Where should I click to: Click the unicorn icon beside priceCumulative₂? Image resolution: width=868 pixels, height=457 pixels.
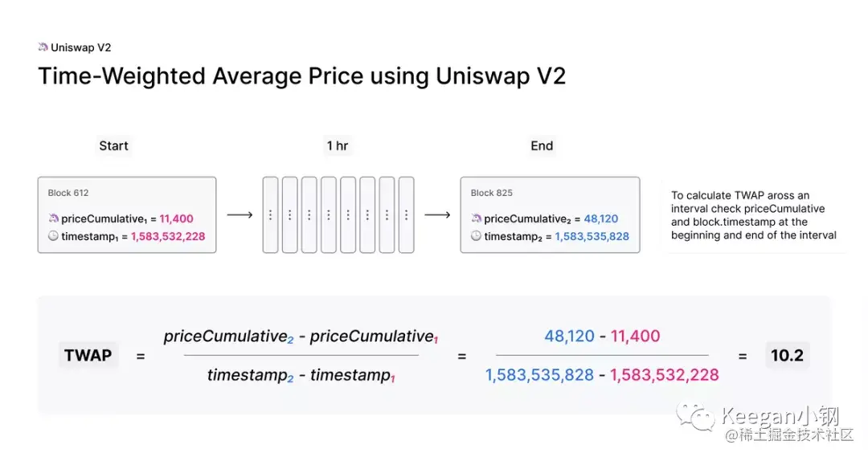[x=476, y=218]
